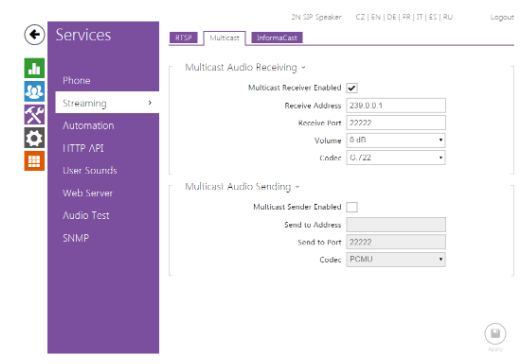Switch language to DE

click(391, 17)
